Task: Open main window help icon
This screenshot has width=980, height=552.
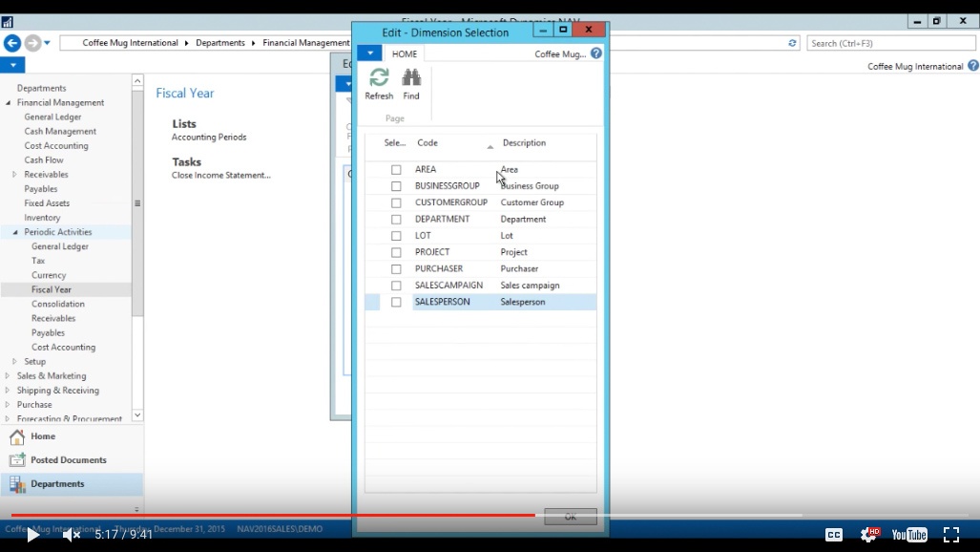Action: click(973, 66)
